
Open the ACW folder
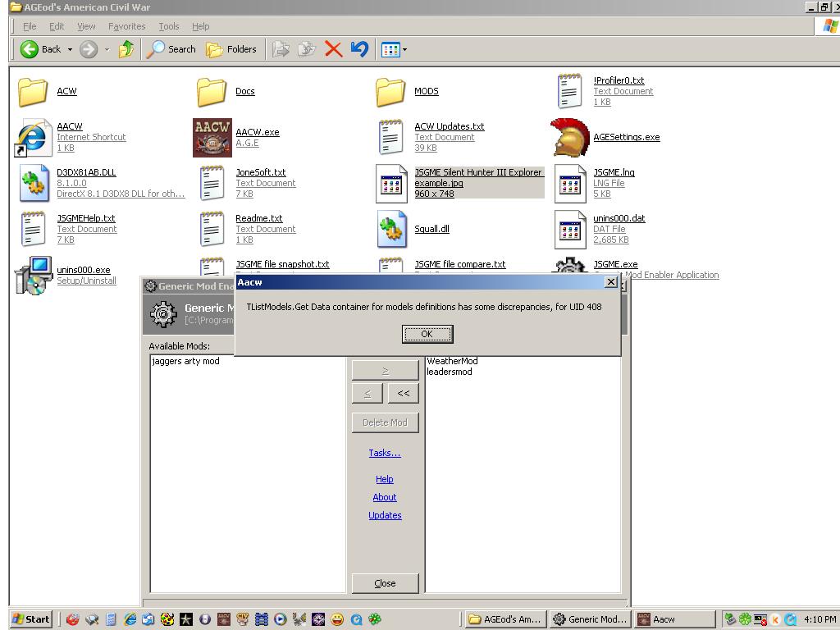tap(33, 91)
